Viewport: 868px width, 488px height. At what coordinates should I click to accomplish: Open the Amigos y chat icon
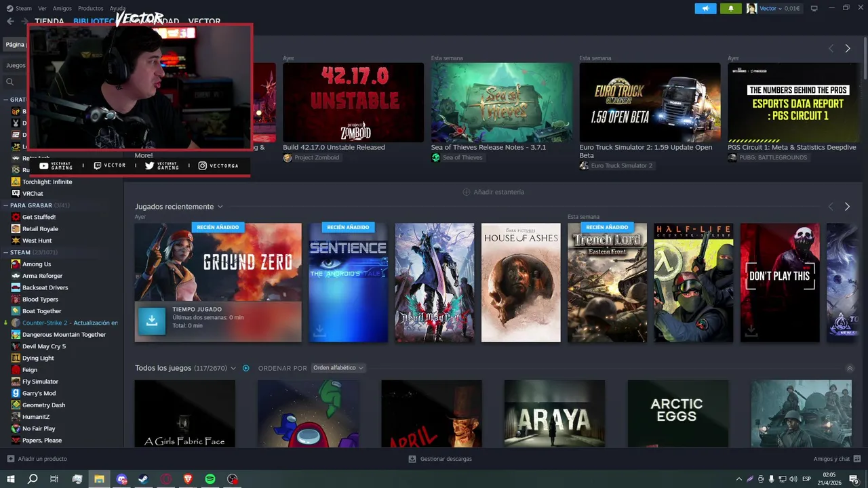coord(857,459)
